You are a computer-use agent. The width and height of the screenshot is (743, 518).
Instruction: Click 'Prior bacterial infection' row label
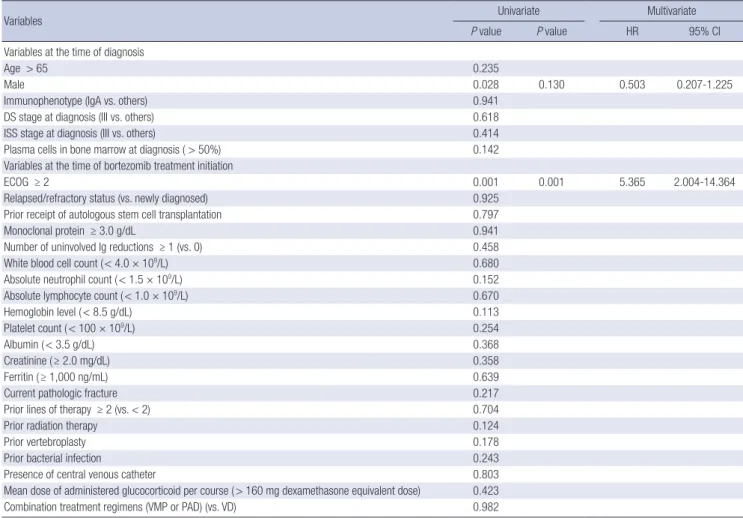52,458
